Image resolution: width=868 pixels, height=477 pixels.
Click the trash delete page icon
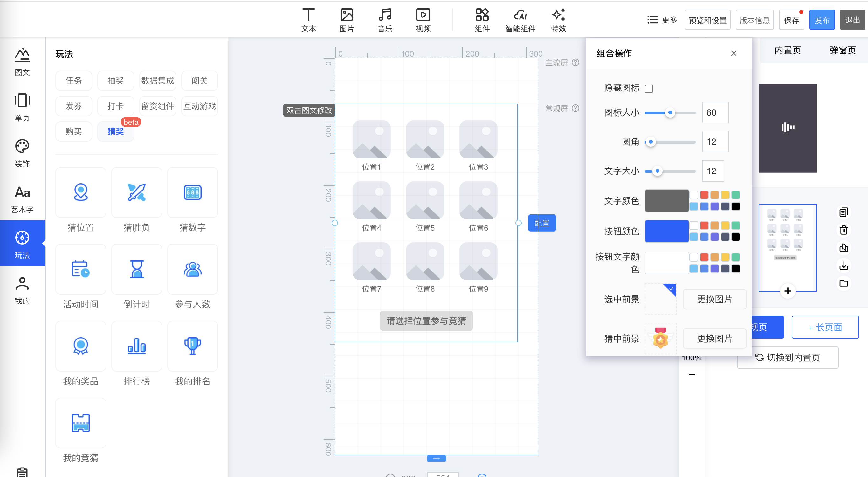coord(844,230)
